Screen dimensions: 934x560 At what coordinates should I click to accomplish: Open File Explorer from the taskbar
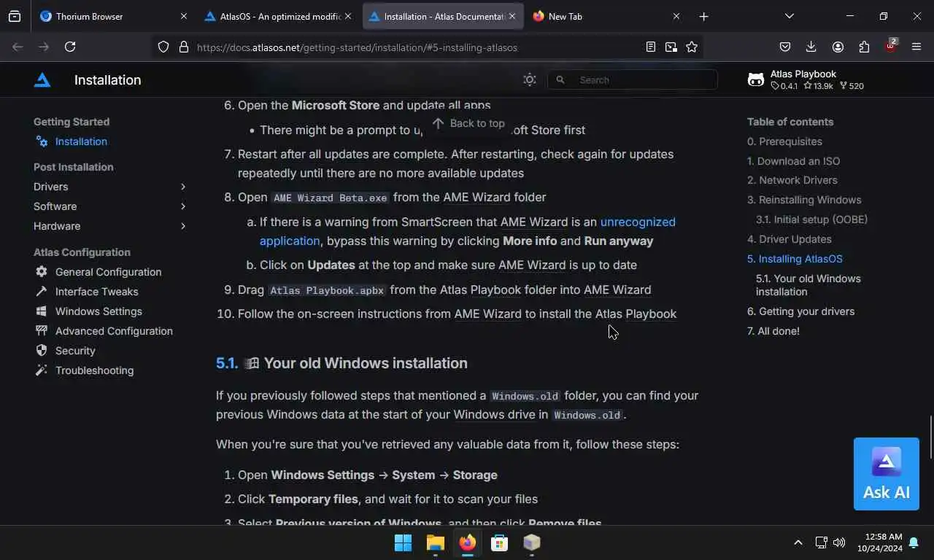(x=435, y=542)
